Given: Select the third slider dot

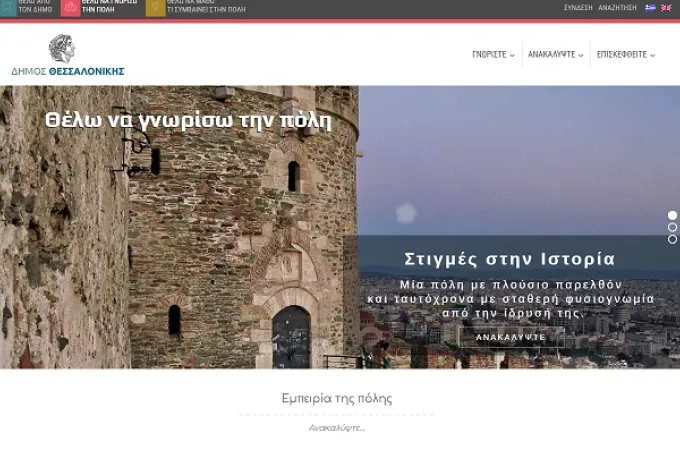Looking at the screenshot, I should click(672, 239).
